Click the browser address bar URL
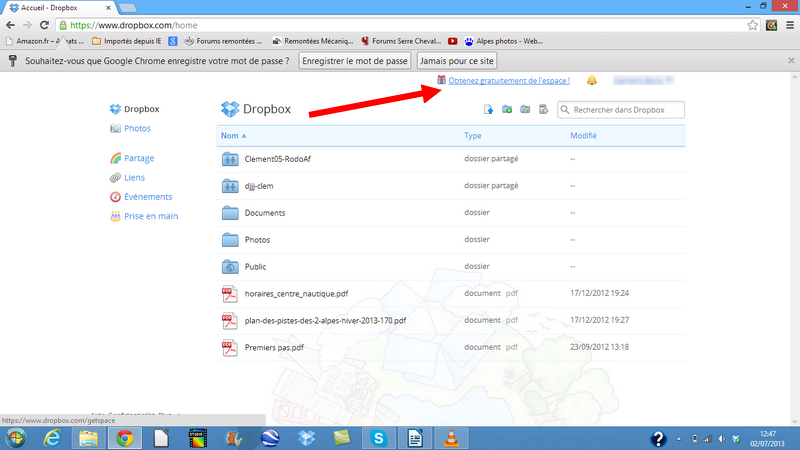The width and height of the screenshot is (800, 450). point(134,25)
